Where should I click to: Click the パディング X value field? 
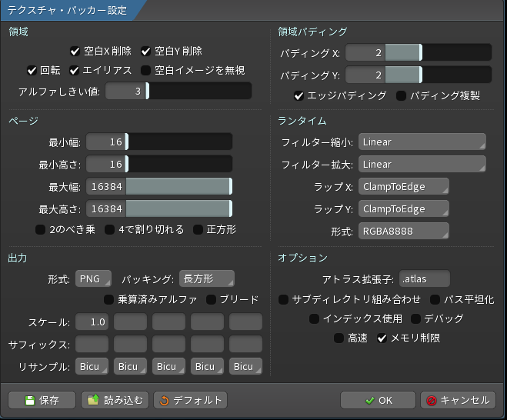(365, 52)
